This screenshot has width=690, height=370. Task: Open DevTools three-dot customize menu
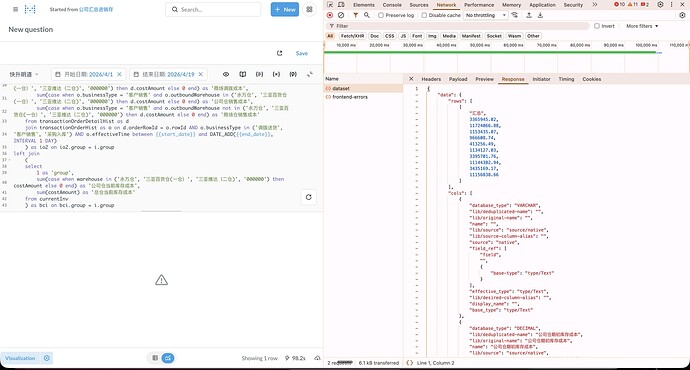click(x=671, y=4)
